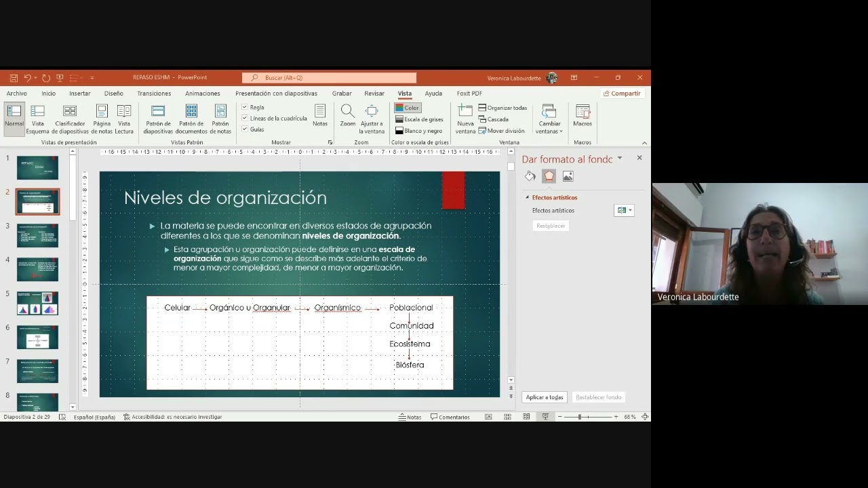Start slideshow from Quick Access toolbar icon

click(x=60, y=78)
